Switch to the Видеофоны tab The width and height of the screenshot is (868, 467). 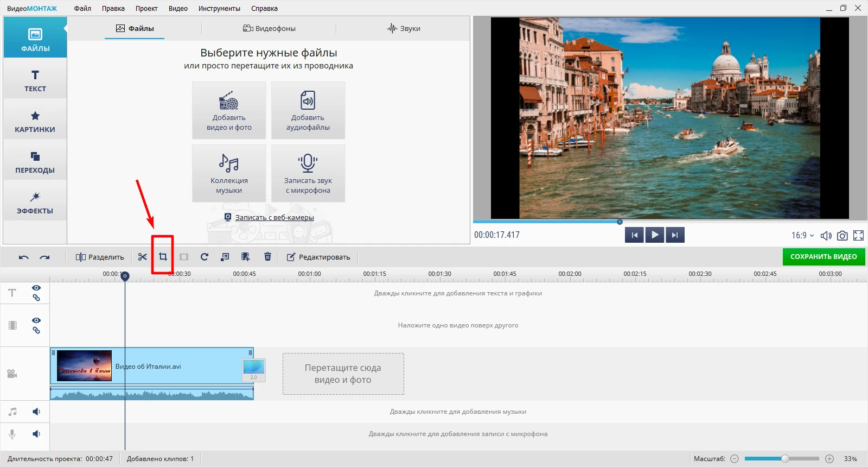pyautogui.click(x=269, y=28)
